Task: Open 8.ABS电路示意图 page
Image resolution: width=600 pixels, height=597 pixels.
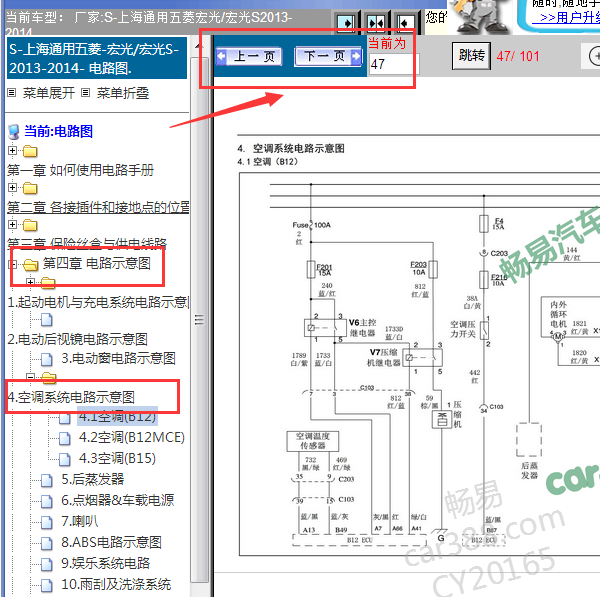Action: coord(111,542)
